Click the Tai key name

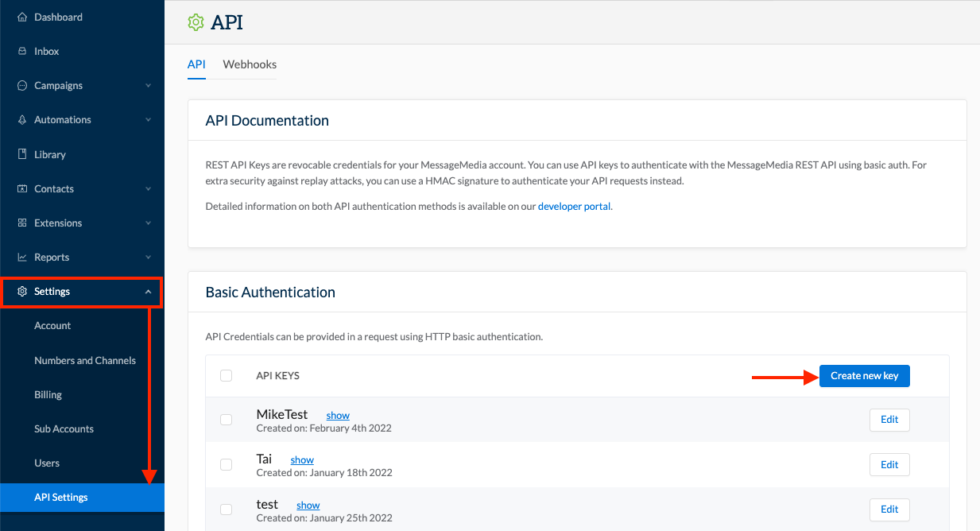pyautogui.click(x=264, y=459)
